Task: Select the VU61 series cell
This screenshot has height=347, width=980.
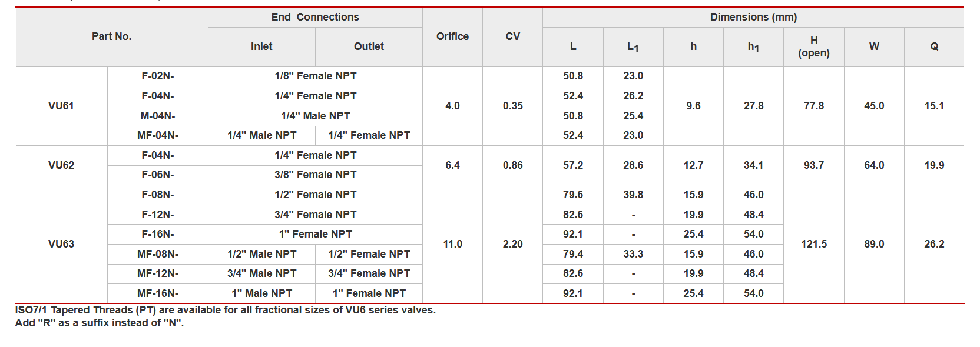Action: [x=61, y=106]
